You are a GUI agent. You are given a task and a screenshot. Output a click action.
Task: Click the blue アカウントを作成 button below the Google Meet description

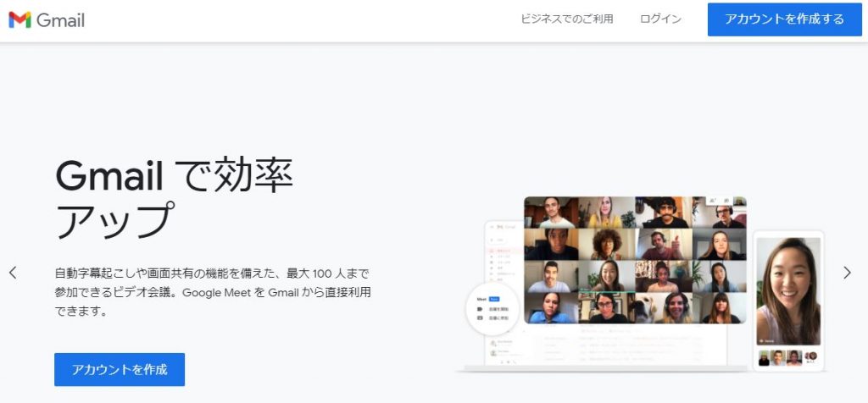click(120, 369)
